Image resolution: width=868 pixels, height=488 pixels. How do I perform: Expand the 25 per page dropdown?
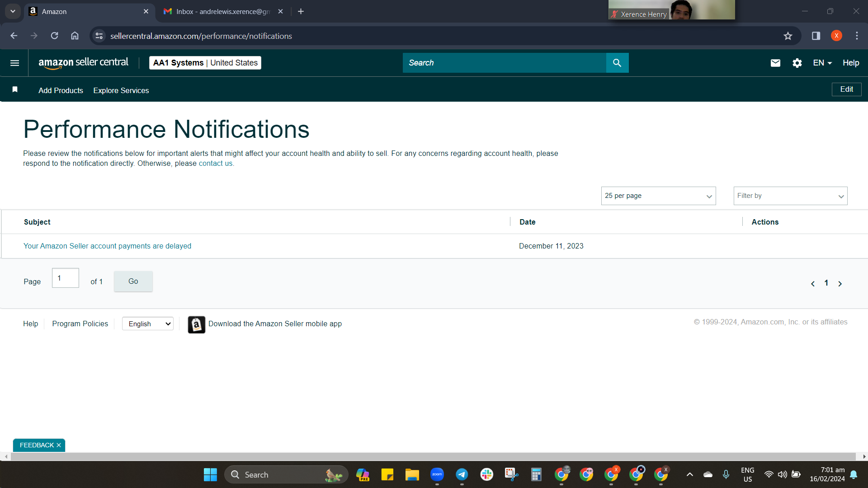coord(659,196)
